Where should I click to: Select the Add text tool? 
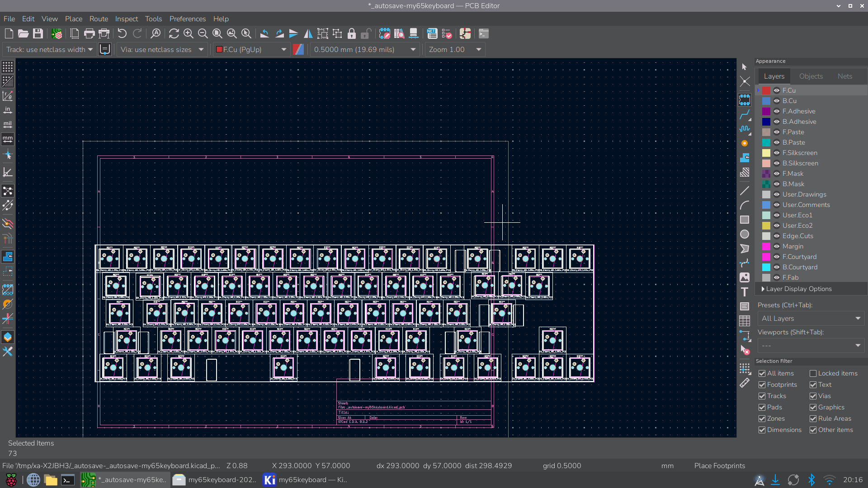tap(745, 292)
